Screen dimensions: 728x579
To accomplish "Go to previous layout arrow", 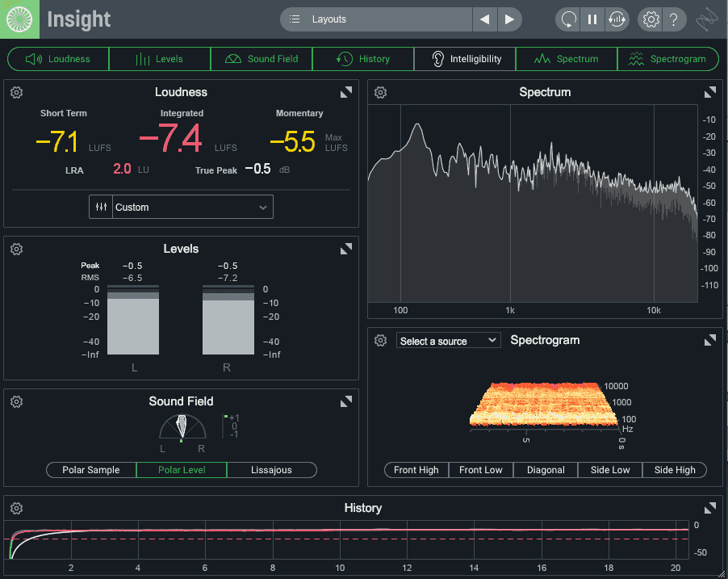I will (485, 19).
